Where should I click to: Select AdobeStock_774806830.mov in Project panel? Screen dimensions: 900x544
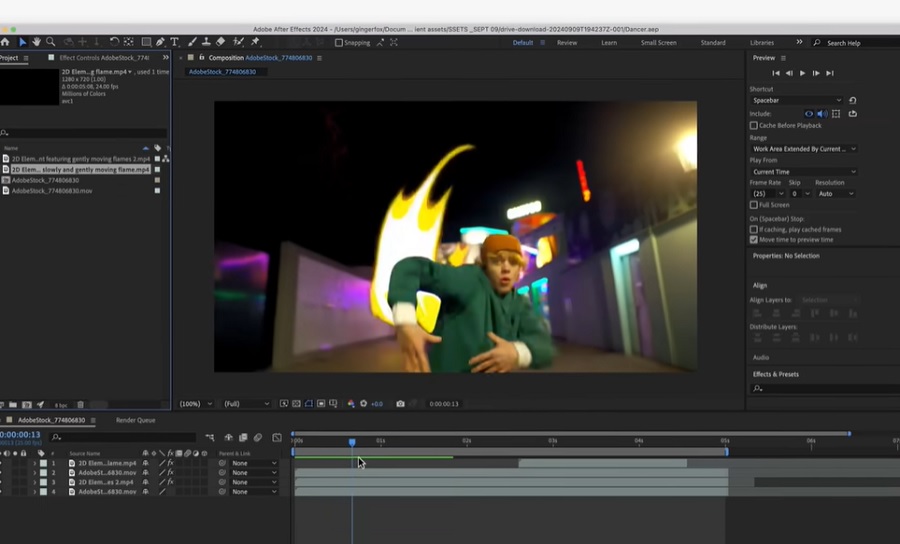pos(52,191)
